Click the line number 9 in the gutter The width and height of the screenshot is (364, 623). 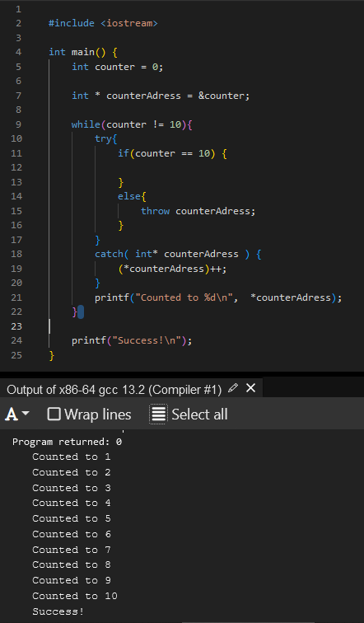point(19,124)
